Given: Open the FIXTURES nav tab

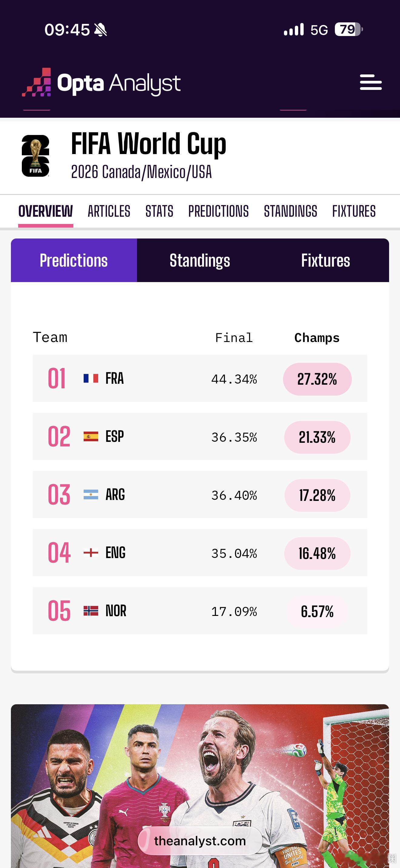Looking at the screenshot, I should click(x=354, y=211).
